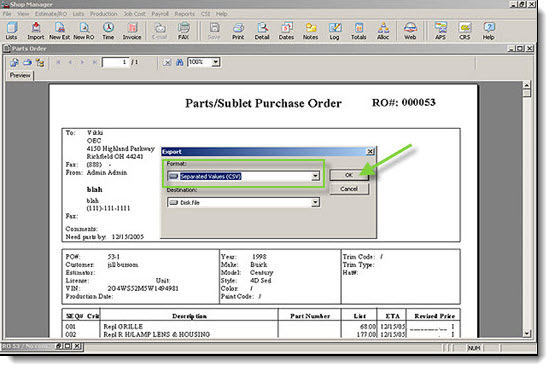This screenshot has height=371, width=553.
Task: Click the 'RO#: 000053' header text
Action: [x=404, y=102]
